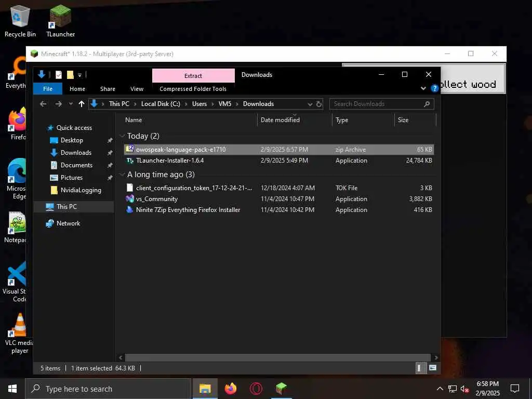Open the Recent locations dropdown
Screen dimensions: 532x399
pos(71,104)
